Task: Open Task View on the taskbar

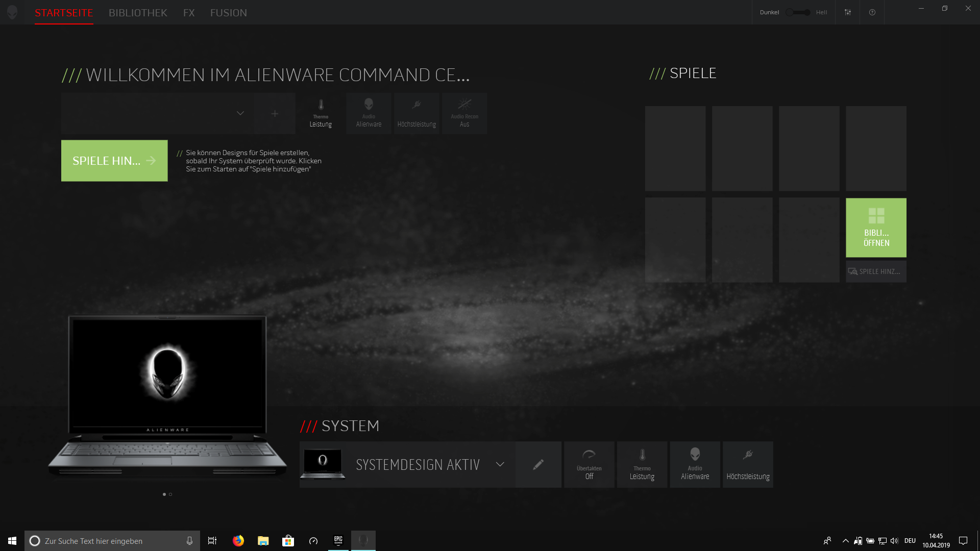Action: coord(212,541)
